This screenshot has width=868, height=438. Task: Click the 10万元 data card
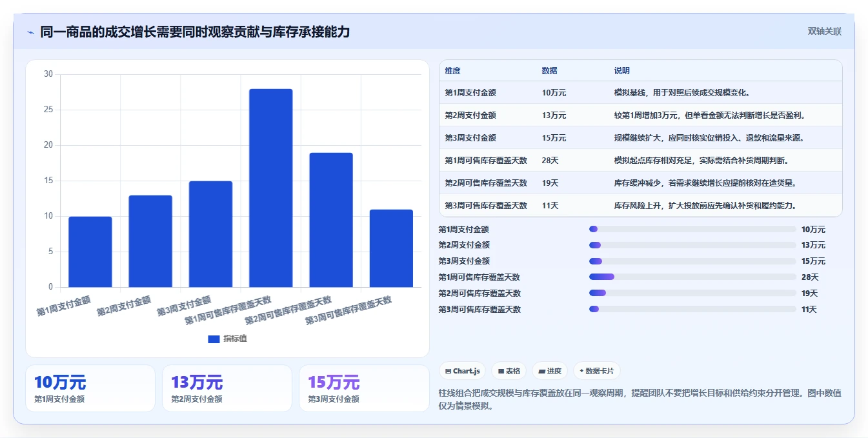pos(90,388)
